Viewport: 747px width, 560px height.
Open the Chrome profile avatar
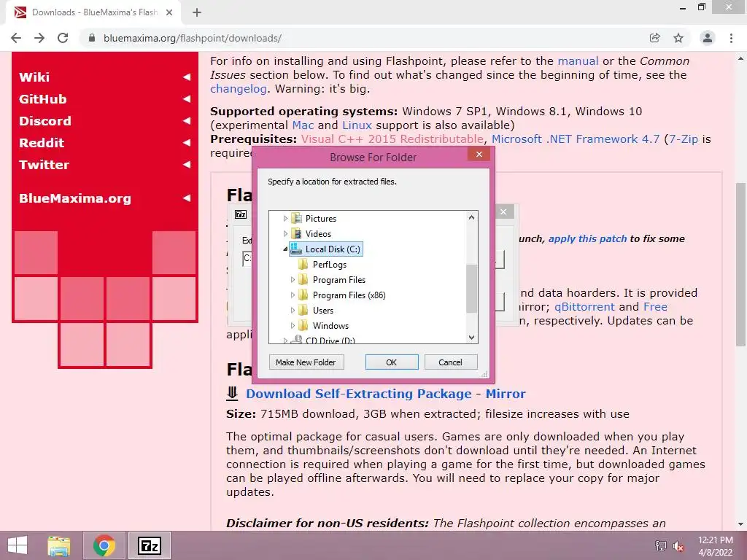[708, 38]
